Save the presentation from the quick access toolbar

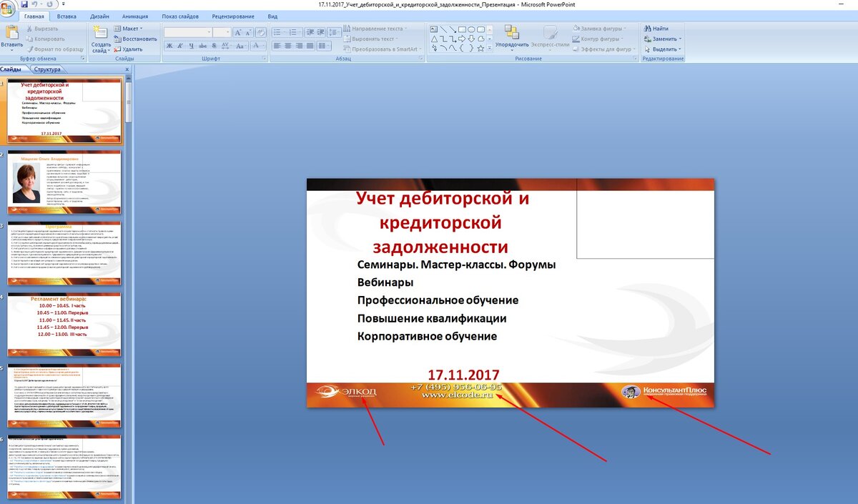pos(24,4)
